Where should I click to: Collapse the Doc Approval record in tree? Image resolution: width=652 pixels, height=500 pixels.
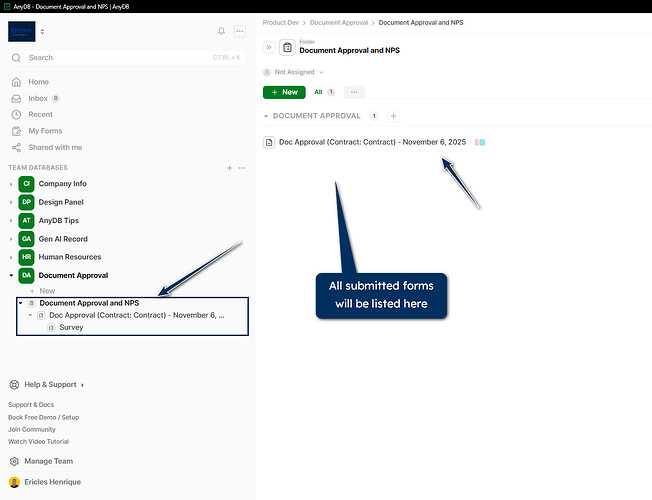[x=30, y=315]
